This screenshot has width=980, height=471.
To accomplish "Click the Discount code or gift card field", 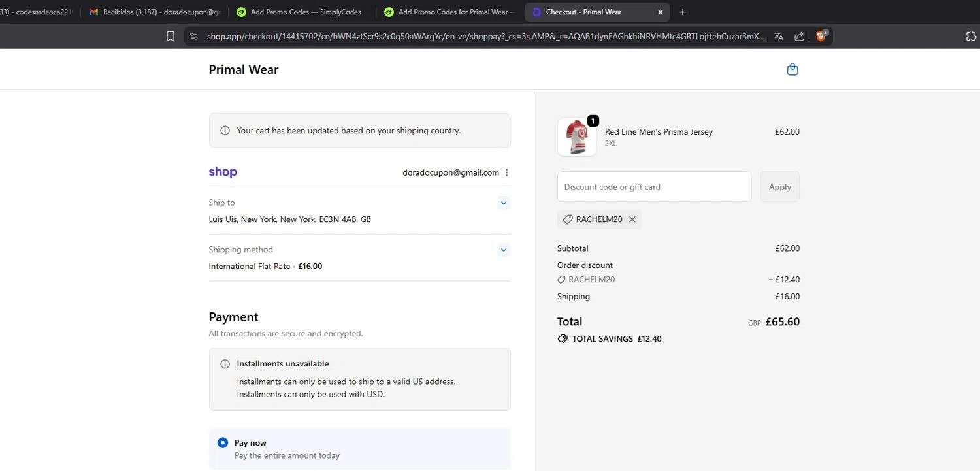I will pos(654,187).
